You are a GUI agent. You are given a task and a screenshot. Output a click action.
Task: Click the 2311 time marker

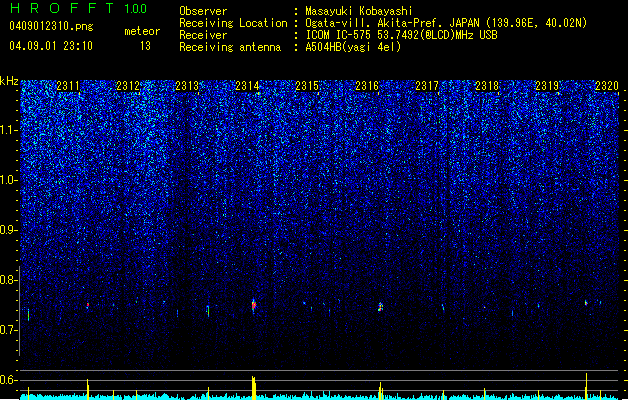coord(68,86)
